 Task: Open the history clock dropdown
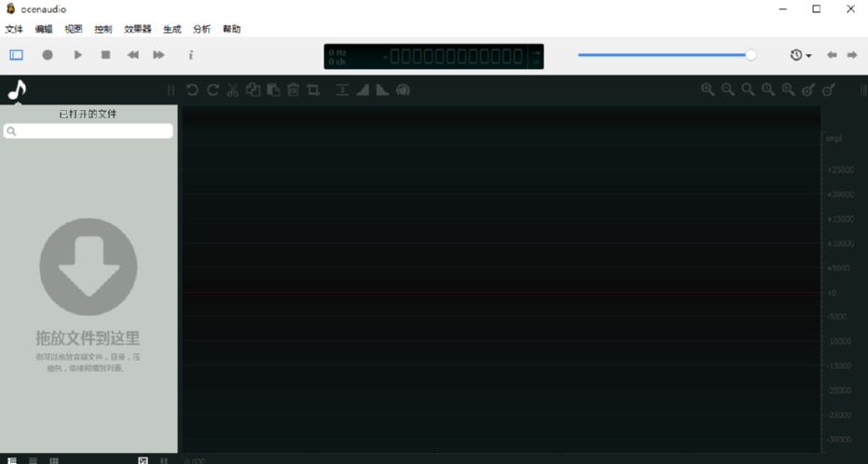tap(801, 55)
